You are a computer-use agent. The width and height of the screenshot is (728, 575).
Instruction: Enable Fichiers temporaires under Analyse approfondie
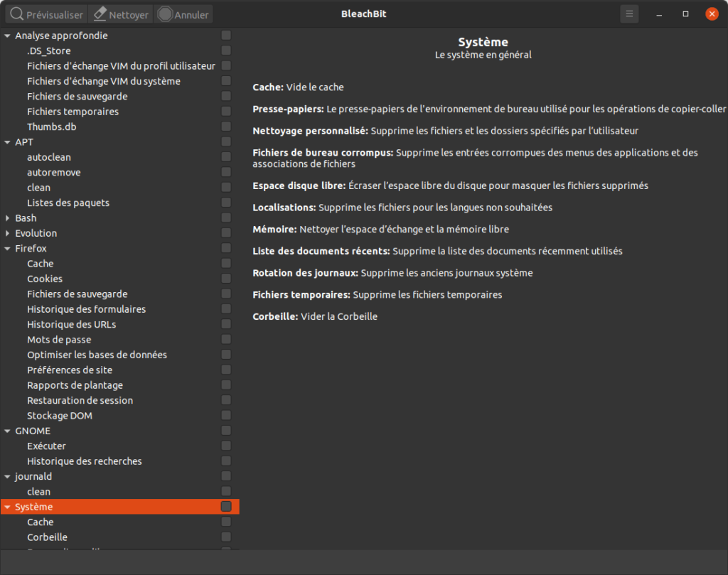coord(225,111)
